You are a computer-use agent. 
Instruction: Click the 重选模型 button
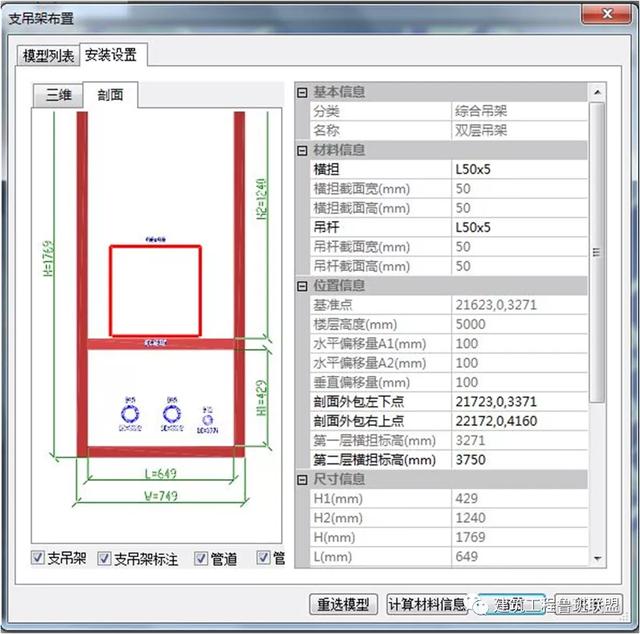click(343, 604)
